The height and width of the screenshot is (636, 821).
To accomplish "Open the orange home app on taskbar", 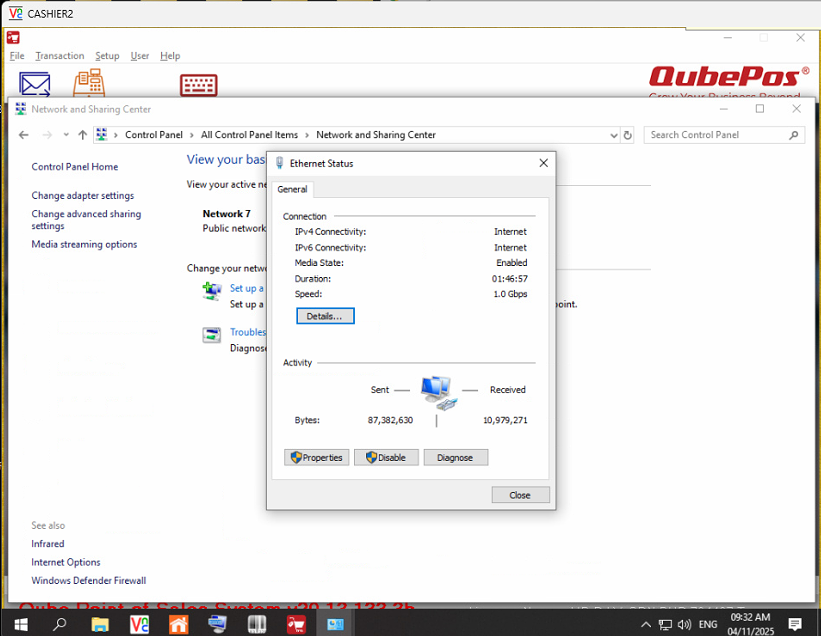I will pyautogui.click(x=178, y=624).
